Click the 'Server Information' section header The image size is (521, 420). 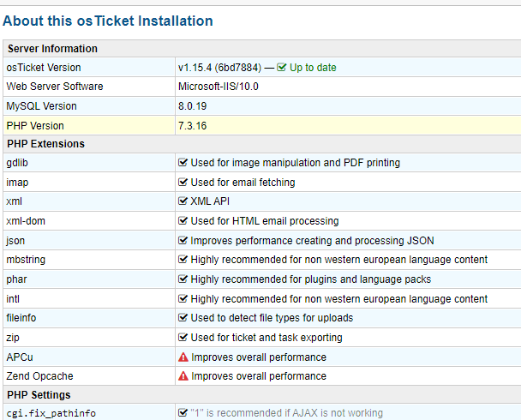tap(52, 49)
